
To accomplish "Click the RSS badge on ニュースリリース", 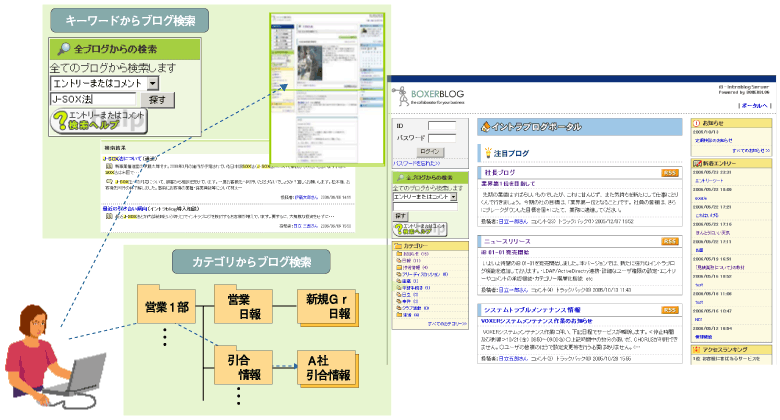I will pyautogui.click(x=670, y=241).
